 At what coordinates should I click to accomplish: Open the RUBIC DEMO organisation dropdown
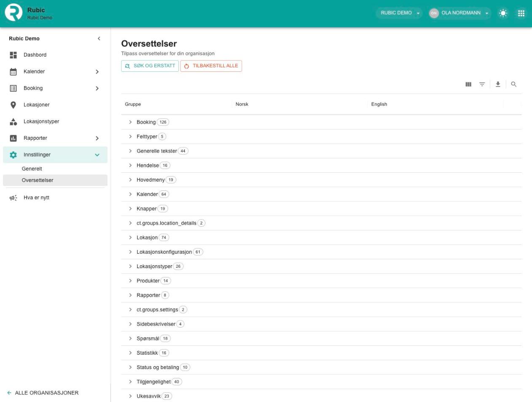click(399, 13)
